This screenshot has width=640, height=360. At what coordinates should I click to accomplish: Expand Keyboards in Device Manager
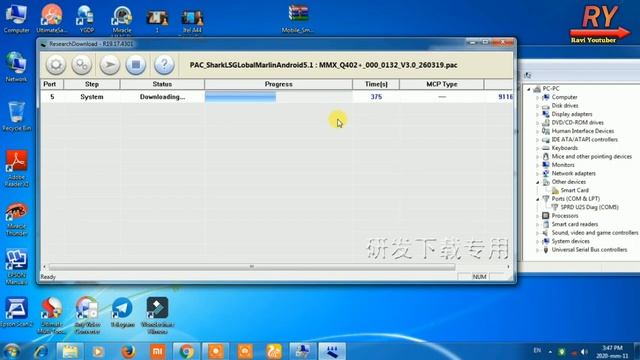tap(538, 148)
